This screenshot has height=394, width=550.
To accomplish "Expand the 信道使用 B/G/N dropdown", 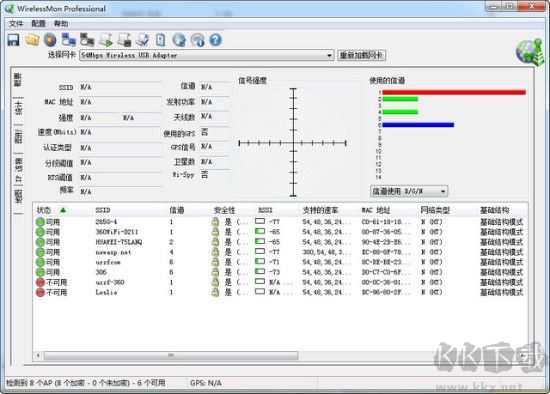I will (x=443, y=191).
